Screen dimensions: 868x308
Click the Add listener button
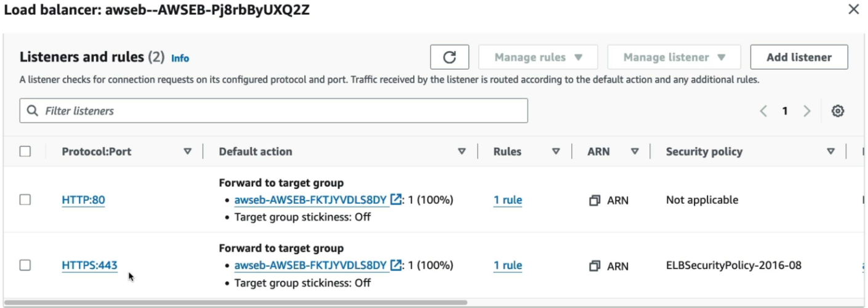coord(799,57)
